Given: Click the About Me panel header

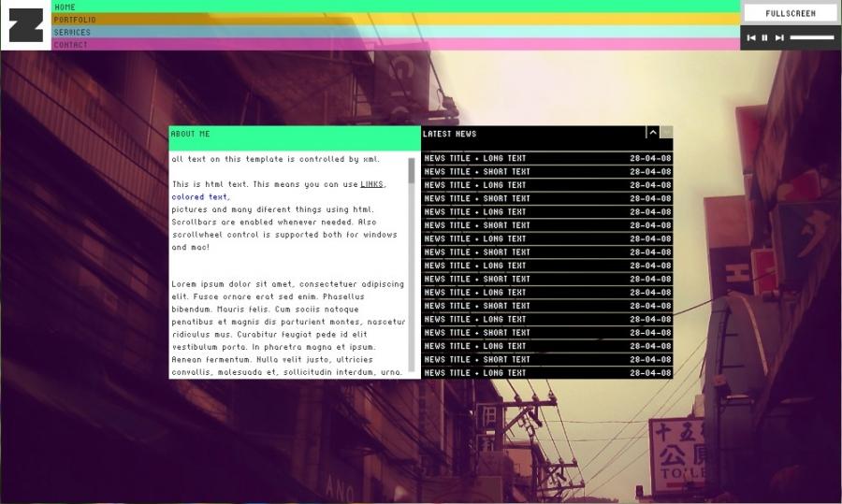Looking at the screenshot, I should click(x=295, y=138).
